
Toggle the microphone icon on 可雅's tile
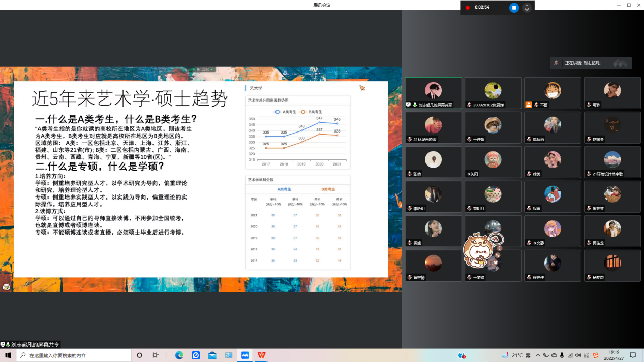click(x=589, y=106)
